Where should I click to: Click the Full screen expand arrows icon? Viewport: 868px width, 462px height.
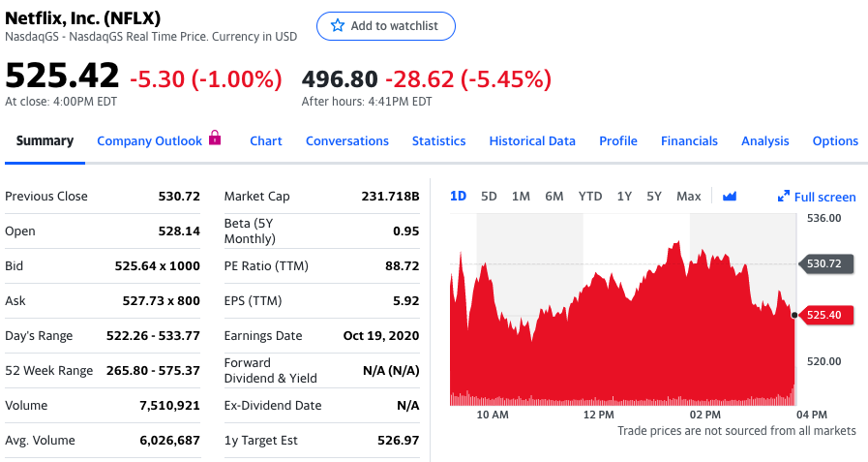[784, 197]
